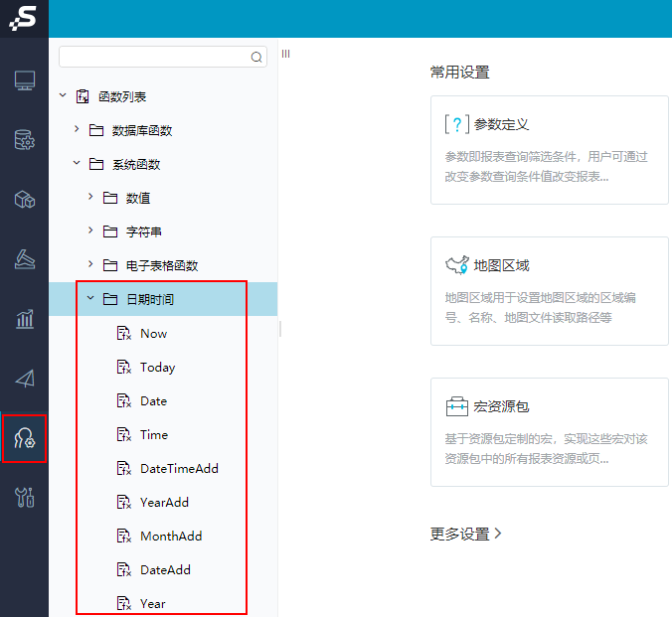Click the function icon beside MonthAdd
Screen dimensions: 672x617
[x=124, y=536]
